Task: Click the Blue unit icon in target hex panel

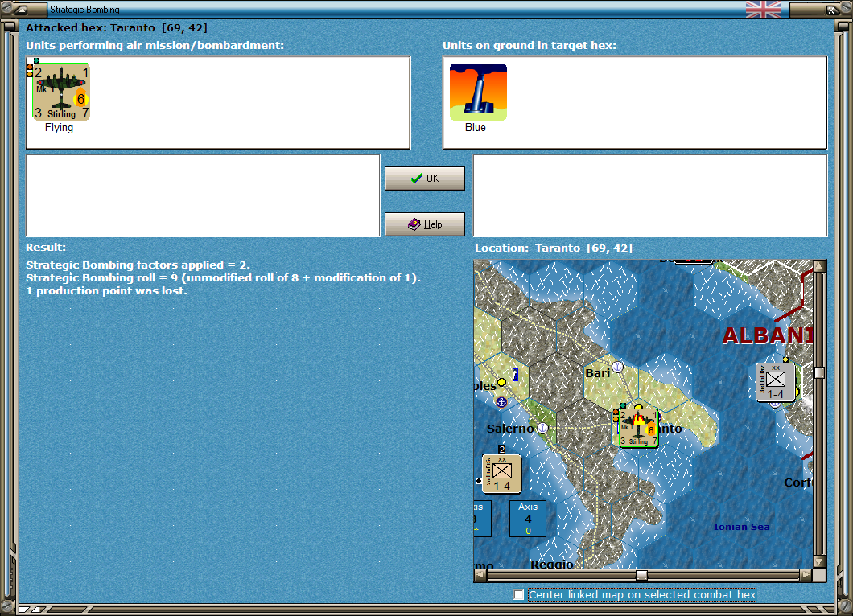Action: pos(478,91)
